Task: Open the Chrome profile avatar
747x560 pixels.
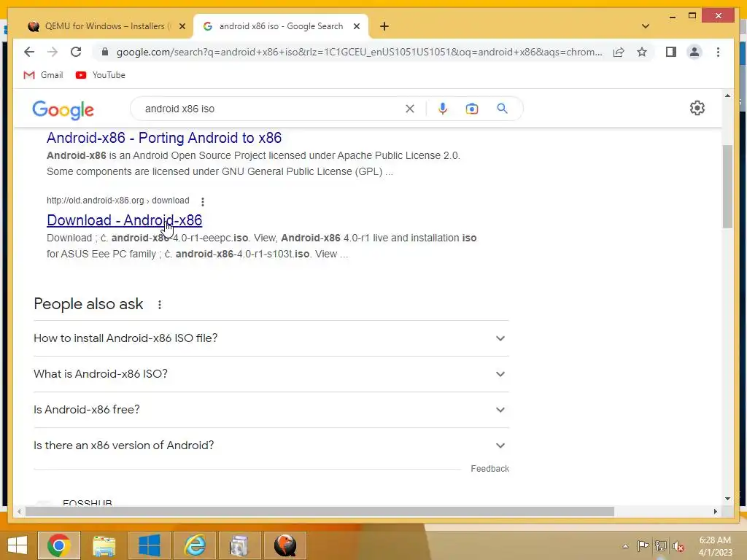Action: tap(694, 52)
